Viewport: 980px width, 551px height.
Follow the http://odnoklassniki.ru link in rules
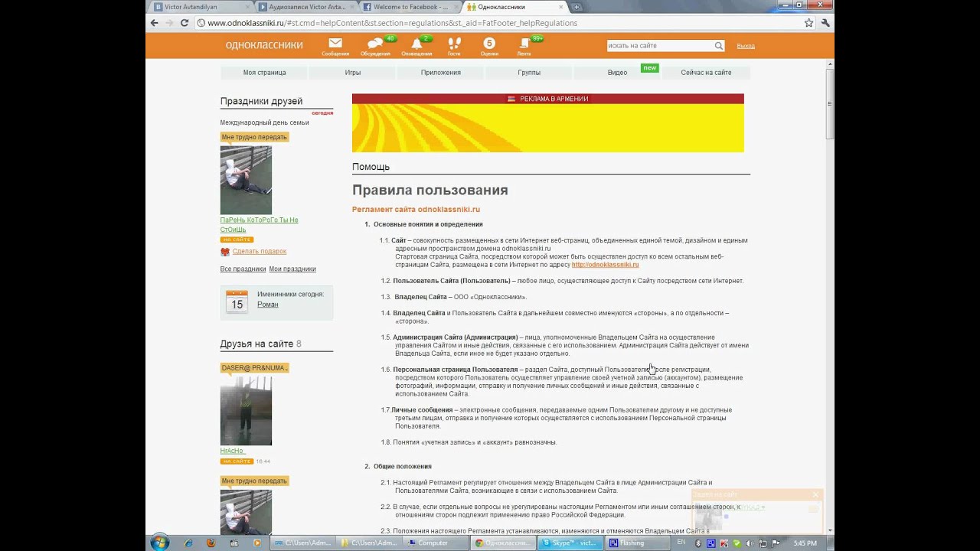[605, 265]
